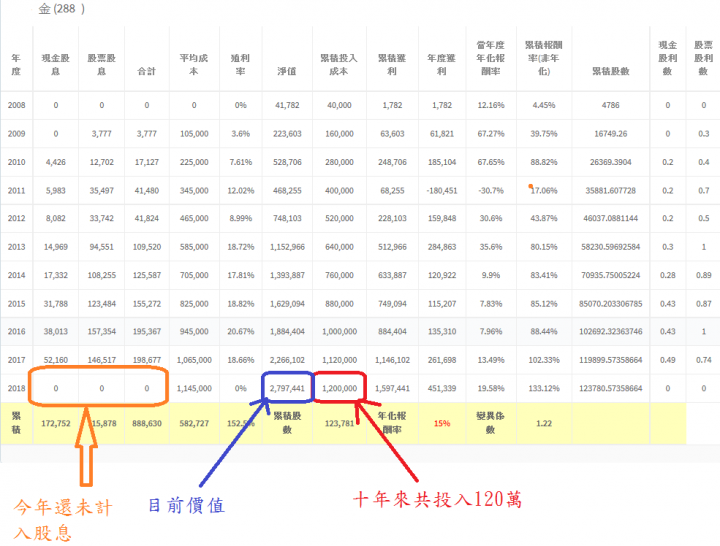Click cumulative shares 85070.203306785

pyautogui.click(x=610, y=304)
